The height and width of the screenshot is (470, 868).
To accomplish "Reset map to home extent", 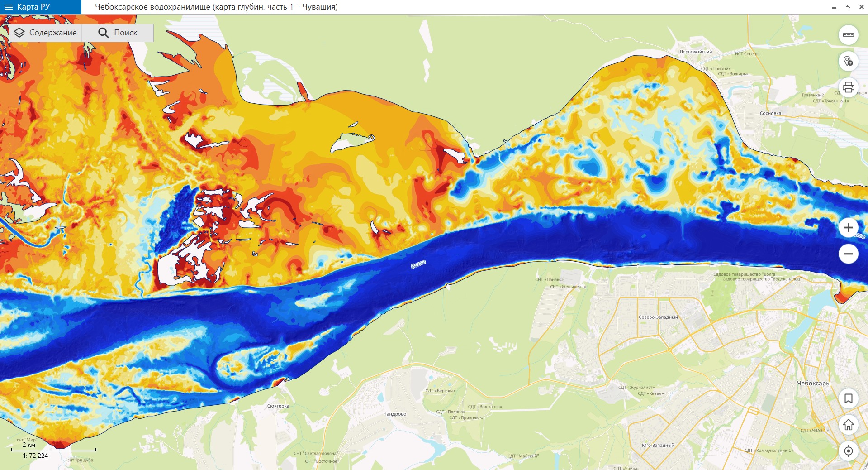I will (848, 425).
